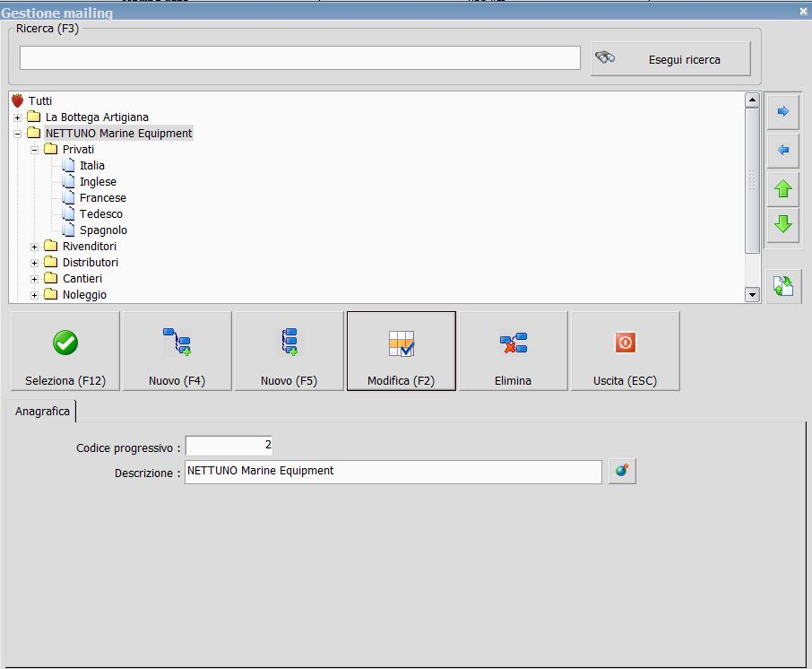Click the folder icon of NETTUNO Marine Equipment
The image size is (812, 669).
(x=34, y=132)
